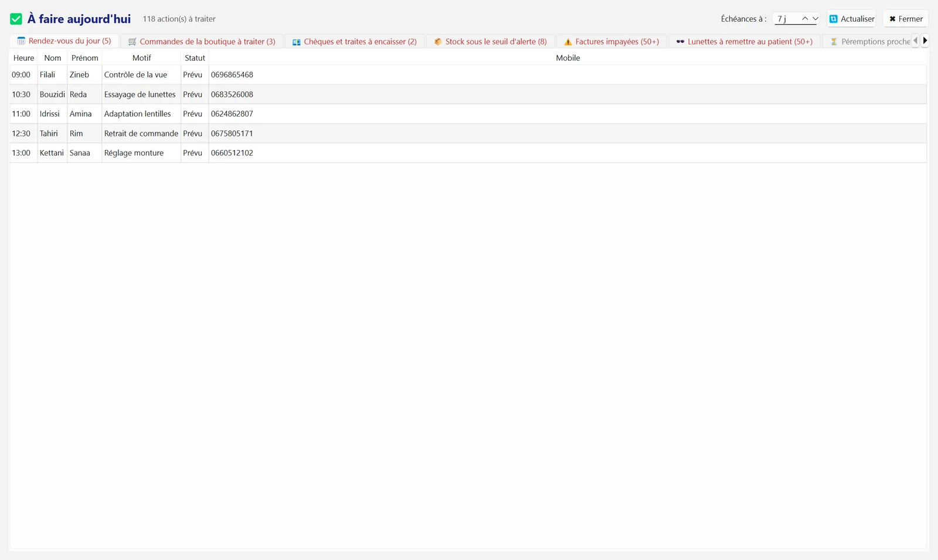
Task: Select the Bouzidi name cell
Action: click(53, 94)
